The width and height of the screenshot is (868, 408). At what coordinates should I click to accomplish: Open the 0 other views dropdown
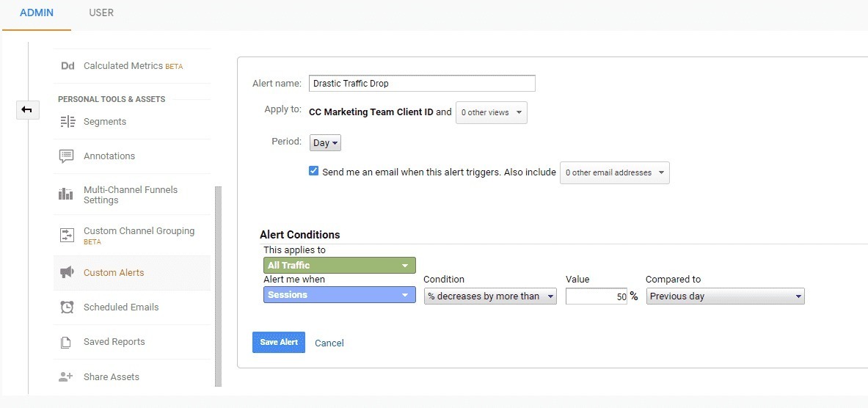(x=492, y=112)
